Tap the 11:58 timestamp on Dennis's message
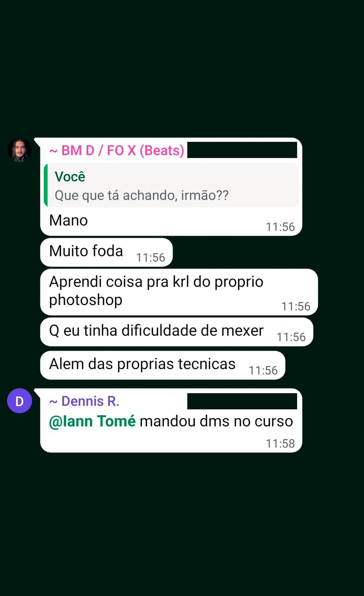The width and height of the screenshot is (364, 596). (280, 444)
